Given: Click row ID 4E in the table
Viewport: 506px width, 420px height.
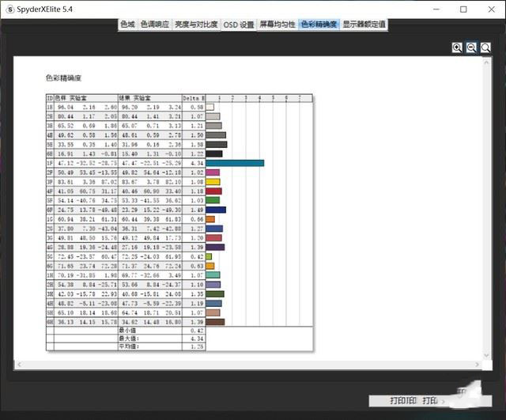Looking at the screenshot, I should click(50, 135).
